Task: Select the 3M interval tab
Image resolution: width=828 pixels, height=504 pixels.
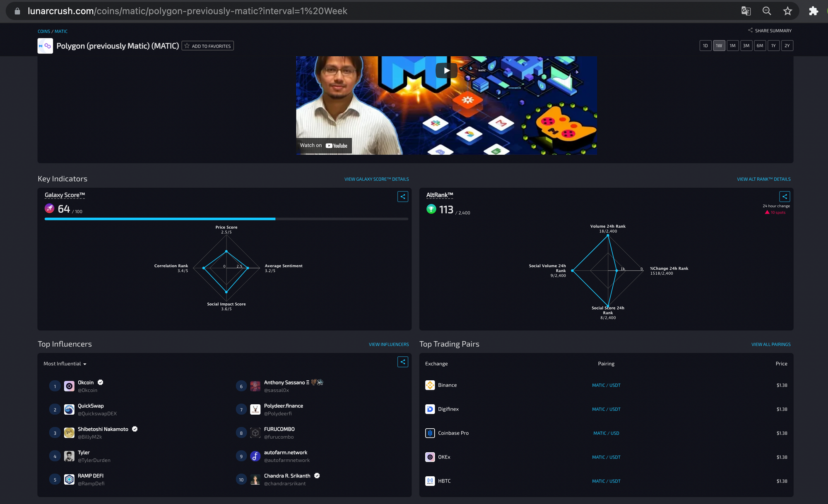Action: pos(746,46)
